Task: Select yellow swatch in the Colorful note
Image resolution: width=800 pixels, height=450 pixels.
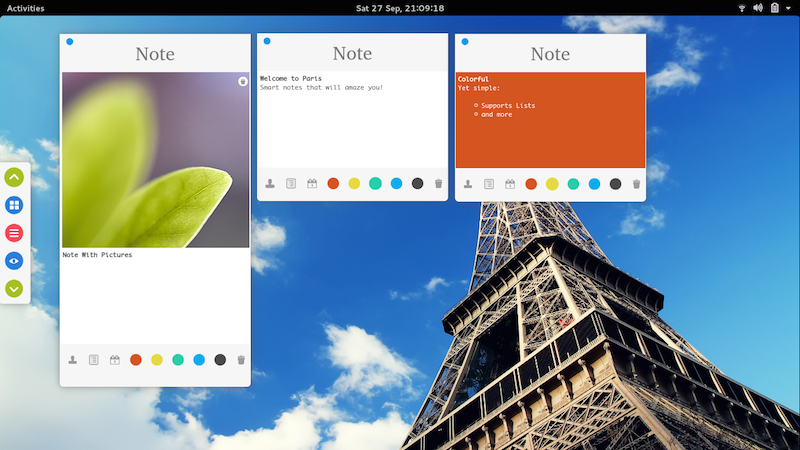Action: (552, 184)
